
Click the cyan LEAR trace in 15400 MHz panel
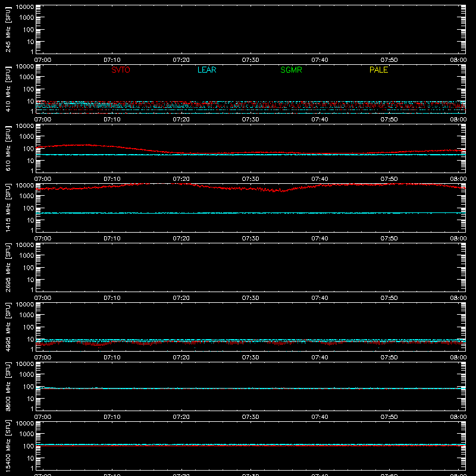tap(250, 444)
